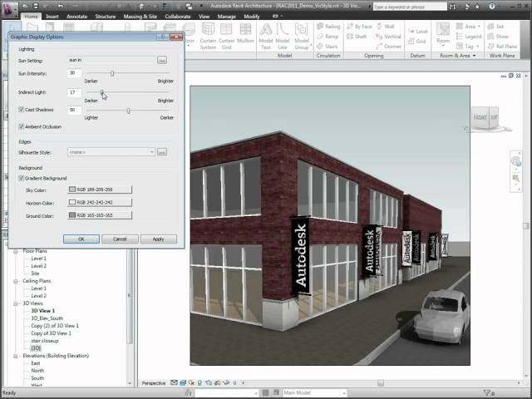The width and height of the screenshot is (532, 399).
Task: Click the Silhouette Style browse button
Action: point(162,152)
